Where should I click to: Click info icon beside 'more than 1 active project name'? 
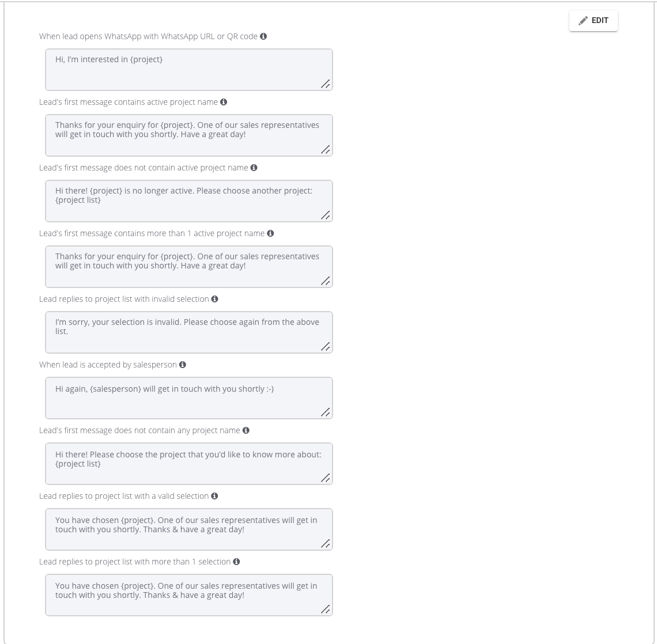[x=270, y=233]
